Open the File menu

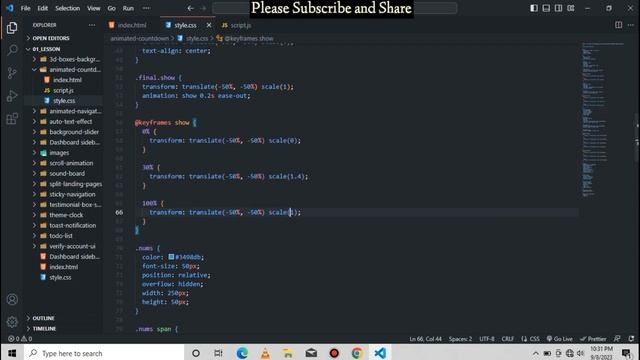tap(25, 8)
